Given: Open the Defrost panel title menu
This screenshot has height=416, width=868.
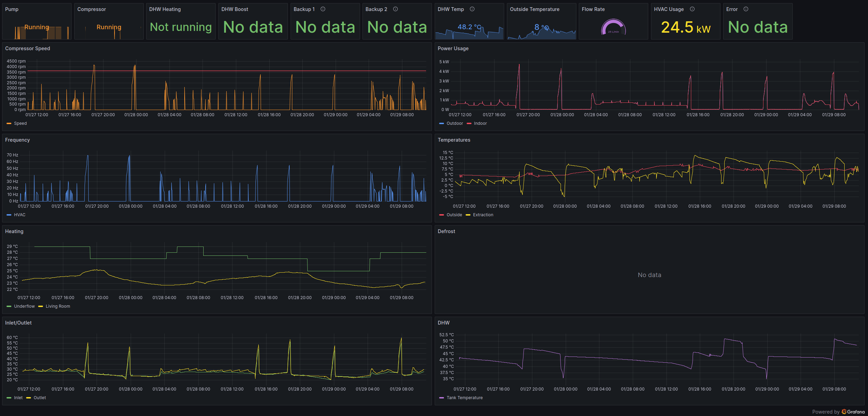Looking at the screenshot, I should click(446, 231).
